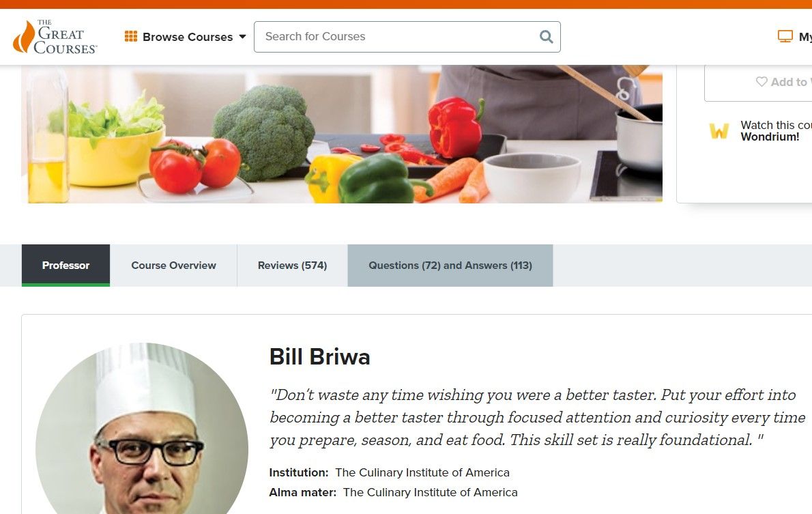The width and height of the screenshot is (812, 514).
Task: Click the orange grid icon beside Browse Courses
Action: (x=131, y=36)
